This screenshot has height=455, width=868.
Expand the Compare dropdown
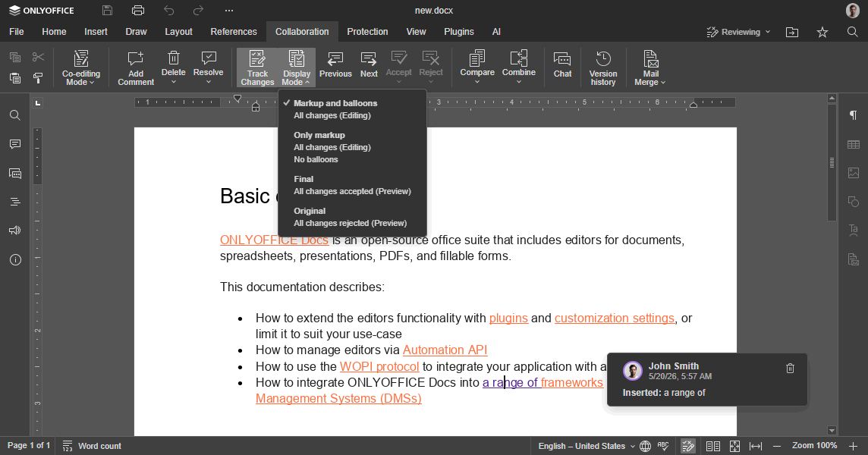pyautogui.click(x=477, y=82)
